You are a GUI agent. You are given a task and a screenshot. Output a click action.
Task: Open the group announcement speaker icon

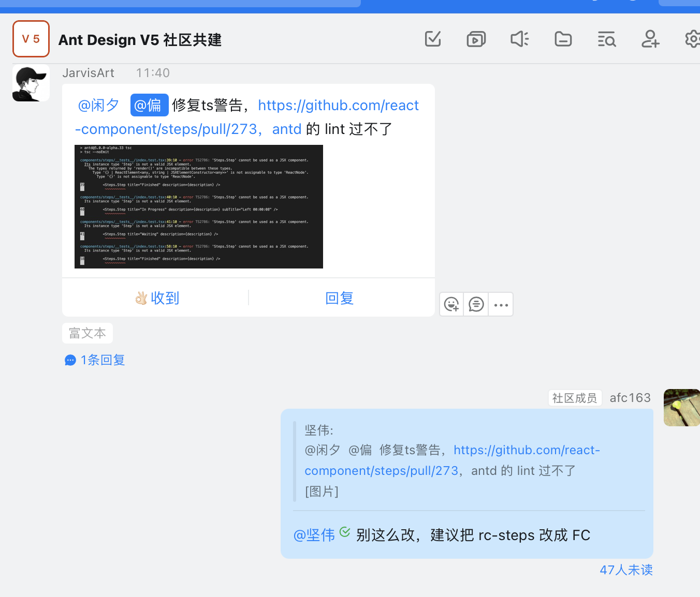pyautogui.click(x=520, y=39)
